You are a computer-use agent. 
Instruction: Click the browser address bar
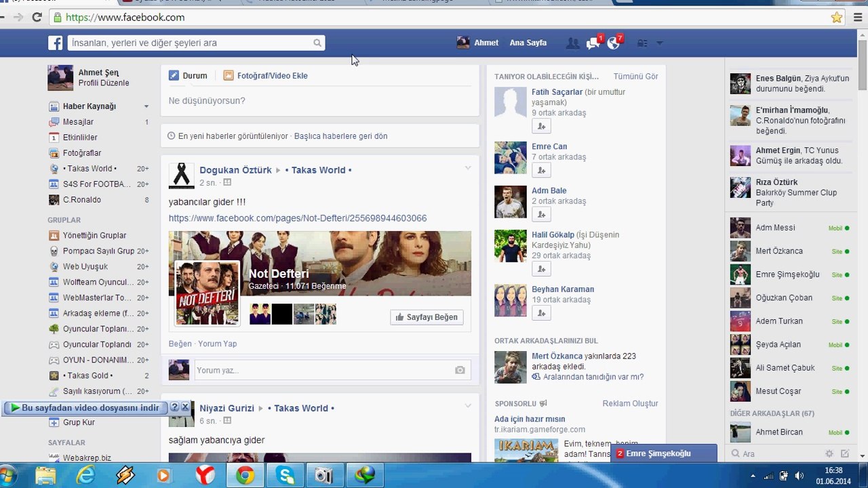441,18
